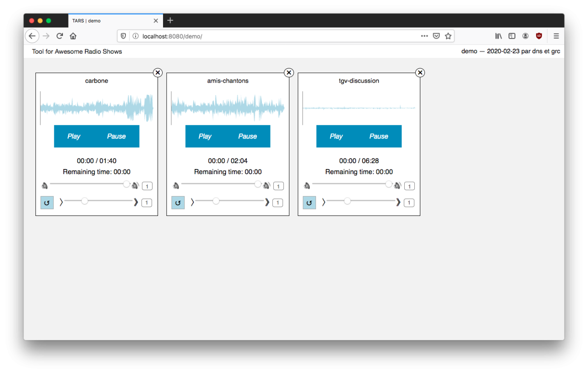Remove the tgv-discussion player card
This screenshot has height=374, width=588.
[x=420, y=73]
